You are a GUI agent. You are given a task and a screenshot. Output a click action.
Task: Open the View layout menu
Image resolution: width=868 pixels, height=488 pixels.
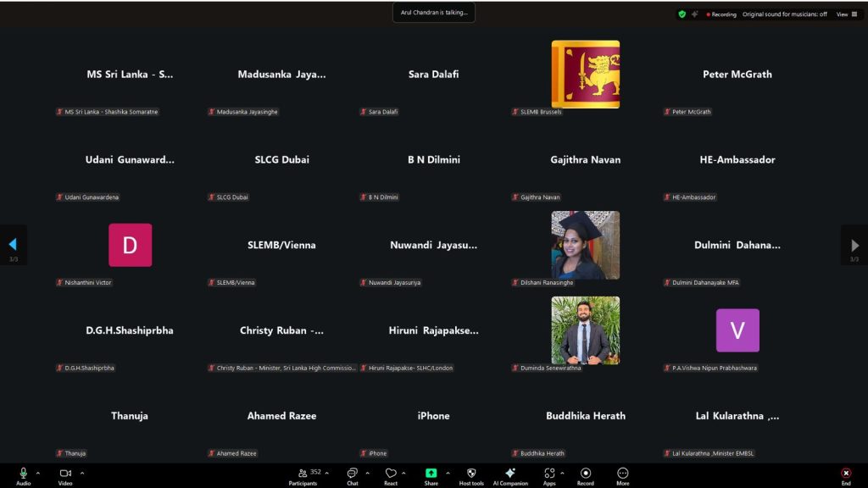(x=847, y=14)
